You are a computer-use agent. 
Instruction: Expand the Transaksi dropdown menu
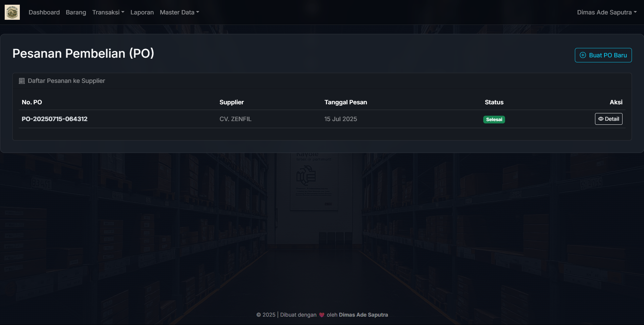[108, 12]
